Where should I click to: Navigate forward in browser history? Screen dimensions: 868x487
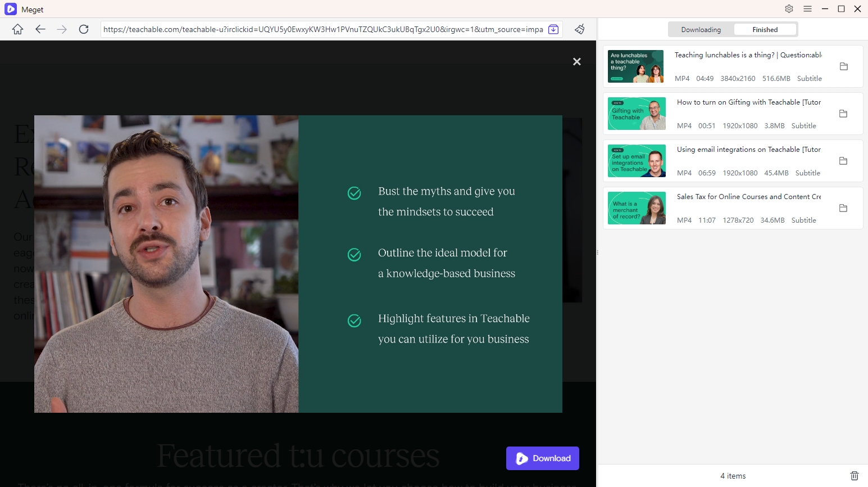(62, 29)
